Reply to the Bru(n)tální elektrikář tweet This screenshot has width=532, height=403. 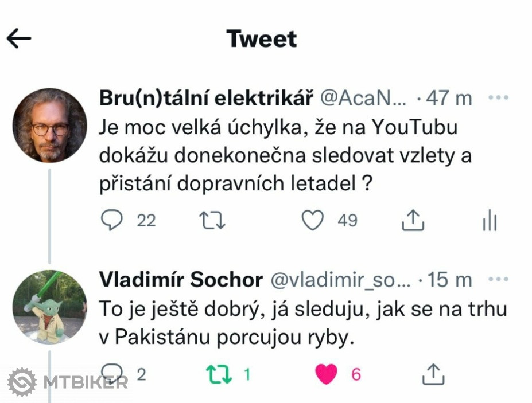112,221
